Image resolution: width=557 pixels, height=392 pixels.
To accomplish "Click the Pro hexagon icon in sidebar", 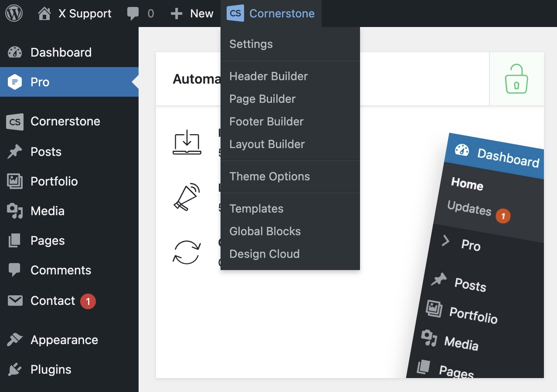I will click(x=15, y=82).
